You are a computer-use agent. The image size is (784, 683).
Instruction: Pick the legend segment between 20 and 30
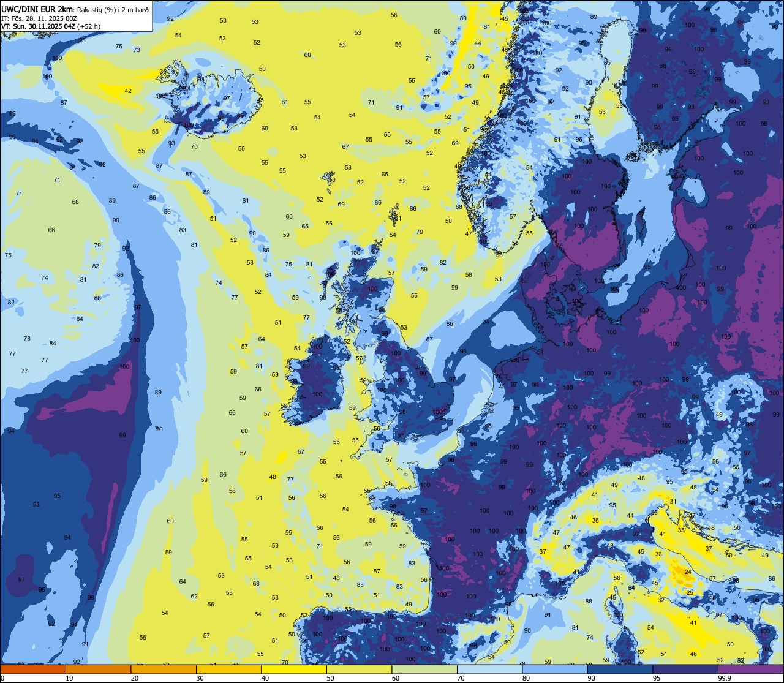[x=164, y=670]
